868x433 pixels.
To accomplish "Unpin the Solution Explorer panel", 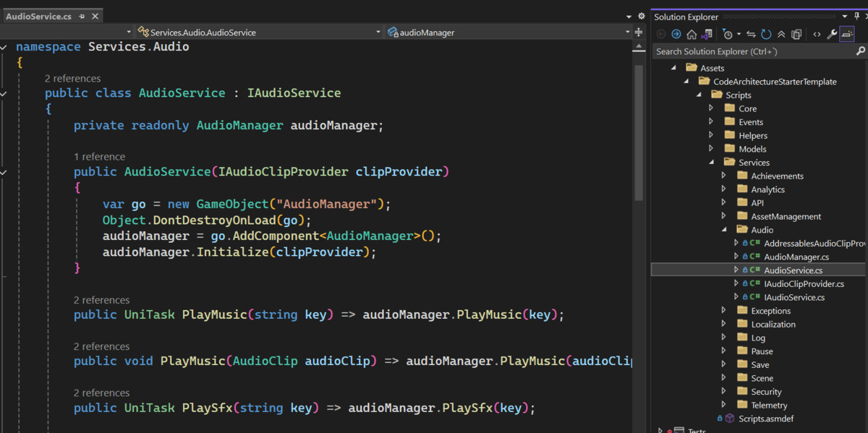I will pyautogui.click(x=858, y=16).
